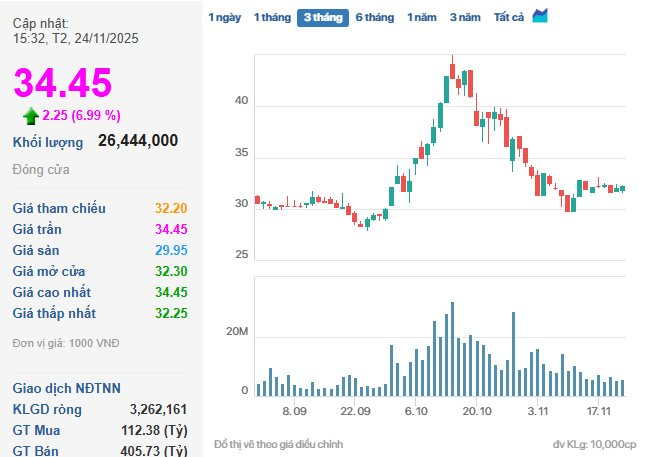Viewport: 667px width, 457px height.
Task: Select the 1 tháng time range
Action: pos(271,17)
